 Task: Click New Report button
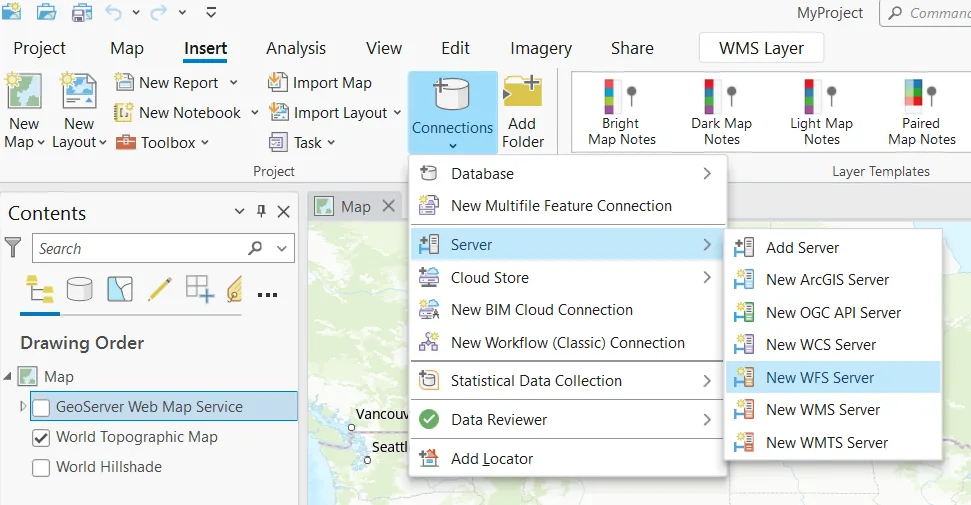pyautogui.click(x=167, y=82)
